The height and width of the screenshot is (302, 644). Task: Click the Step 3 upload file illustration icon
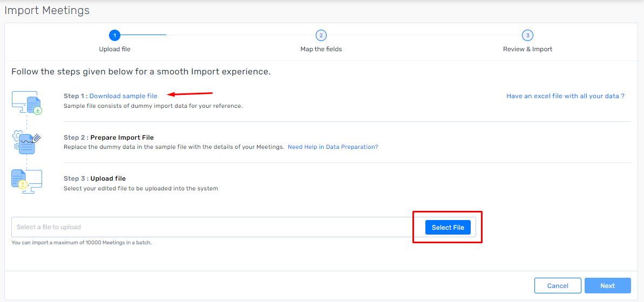click(26, 182)
